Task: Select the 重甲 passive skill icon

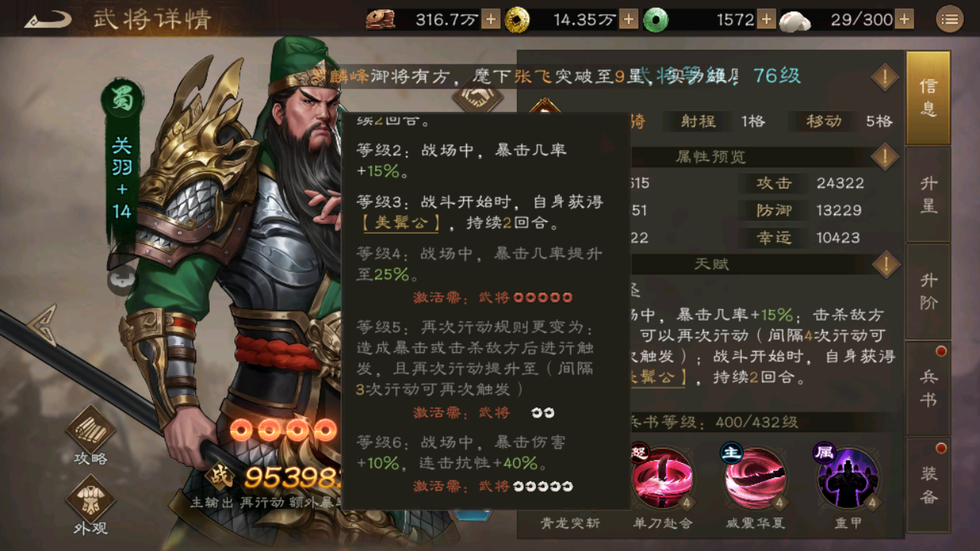Action: pos(847,478)
